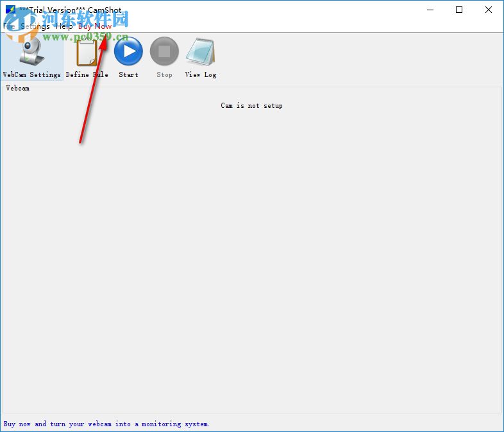Click the 'Buy now and turn your webcam' status link
The image size is (504, 432).
106,424
